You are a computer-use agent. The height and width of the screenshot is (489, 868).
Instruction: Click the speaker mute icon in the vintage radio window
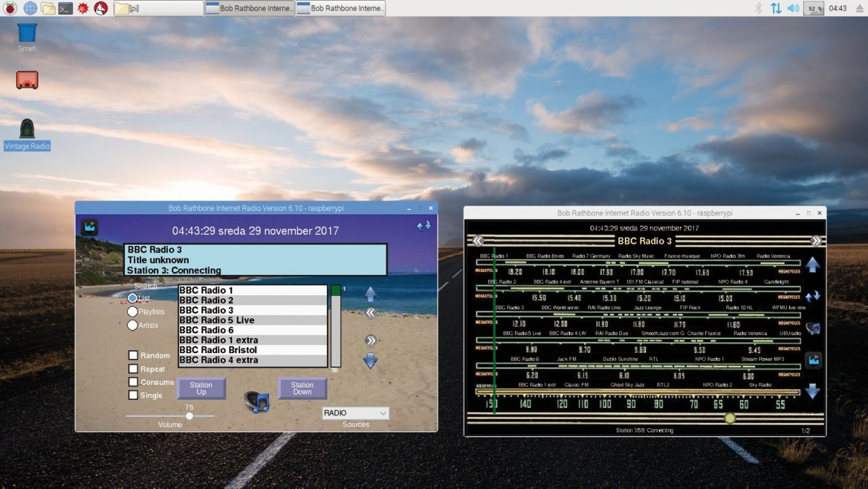click(812, 328)
